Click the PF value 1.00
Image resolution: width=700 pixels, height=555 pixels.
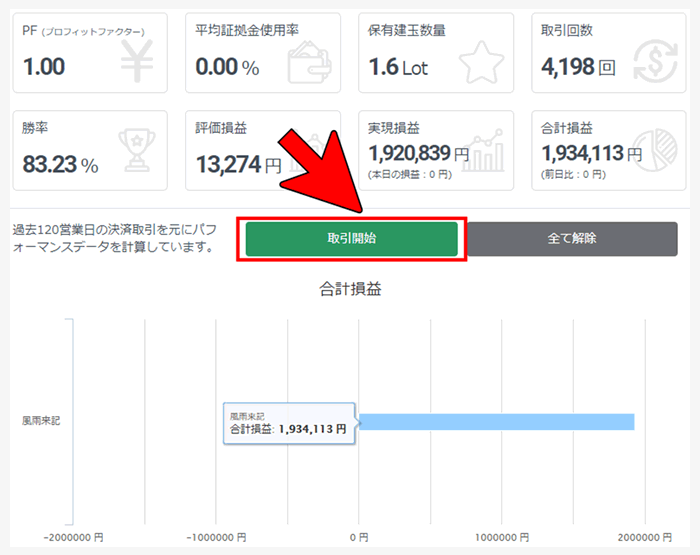pos(44,67)
